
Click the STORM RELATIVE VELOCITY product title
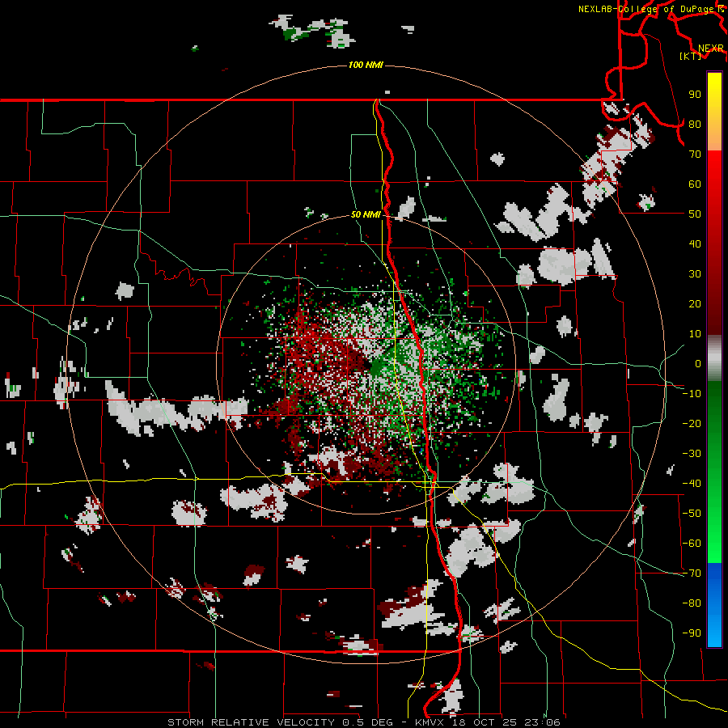coord(251,722)
